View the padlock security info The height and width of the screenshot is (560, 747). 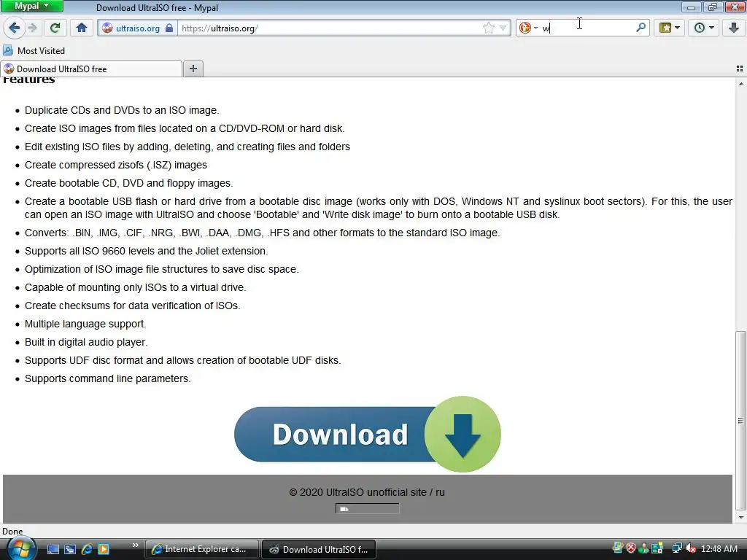click(x=169, y=28)
